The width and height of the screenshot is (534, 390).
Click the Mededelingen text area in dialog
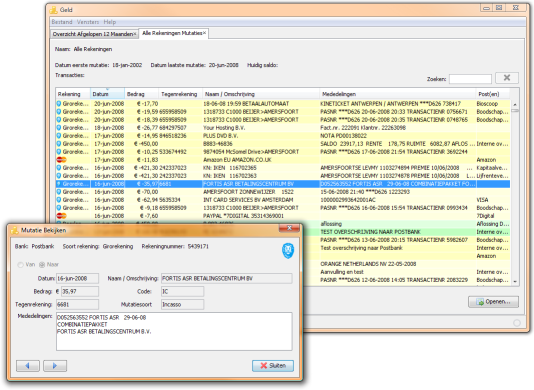tap(174, 331)
